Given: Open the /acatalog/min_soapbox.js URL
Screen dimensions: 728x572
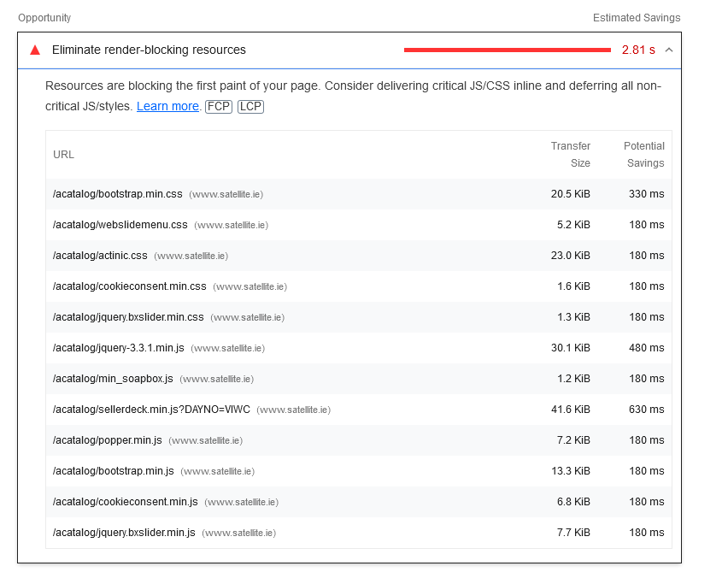Looking at the screenshot, I should point(113,379).
